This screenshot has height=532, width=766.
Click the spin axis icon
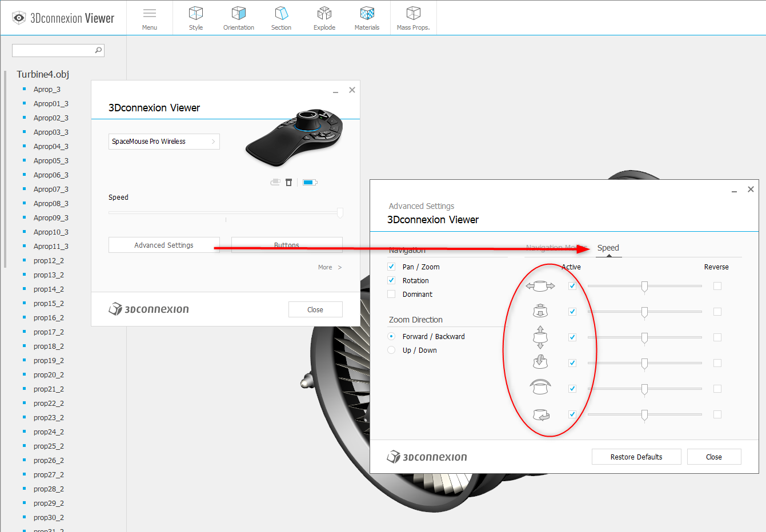pyautogui.click(x=540, y=415)
